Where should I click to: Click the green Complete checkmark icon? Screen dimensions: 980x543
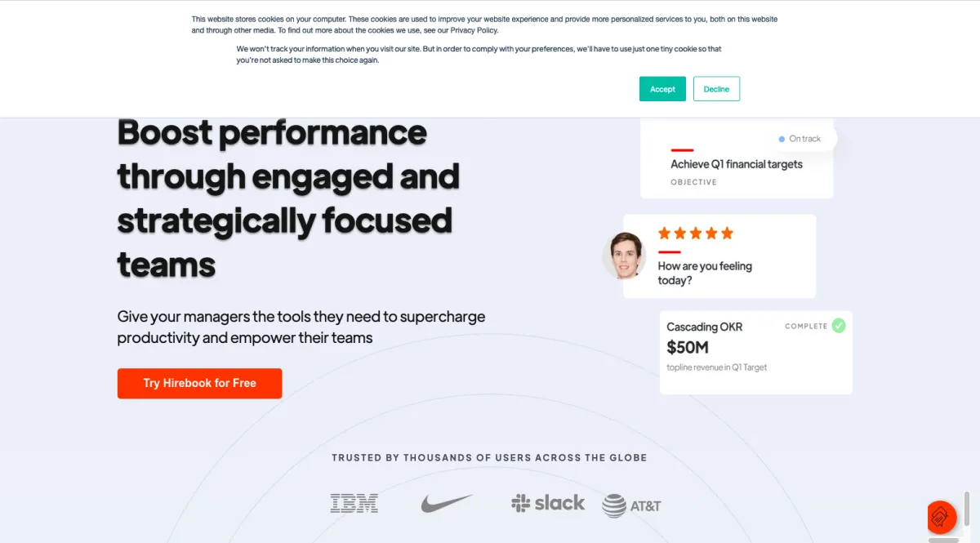(839, 326)
